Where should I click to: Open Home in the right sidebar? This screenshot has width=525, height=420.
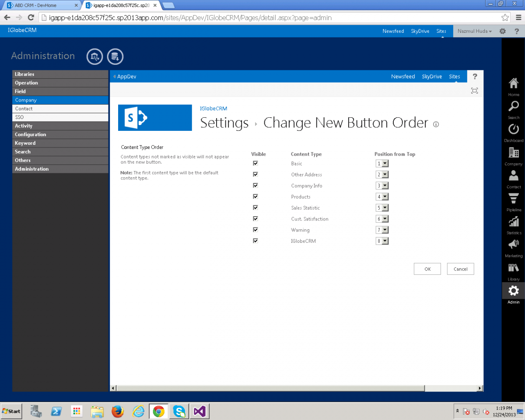tap(514, 87)
